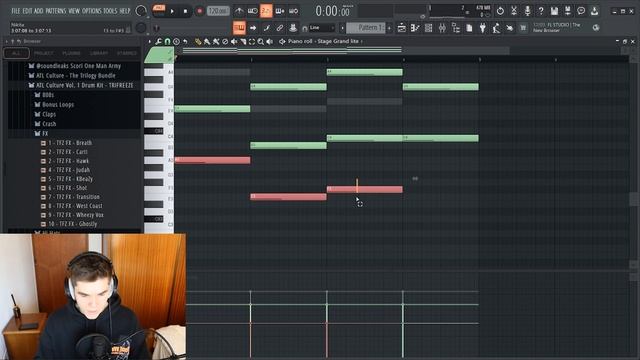Toggle the metronome icon
The height and width of the screenshot is (360, 640).
pyautogui.click(x=239, y=11)
